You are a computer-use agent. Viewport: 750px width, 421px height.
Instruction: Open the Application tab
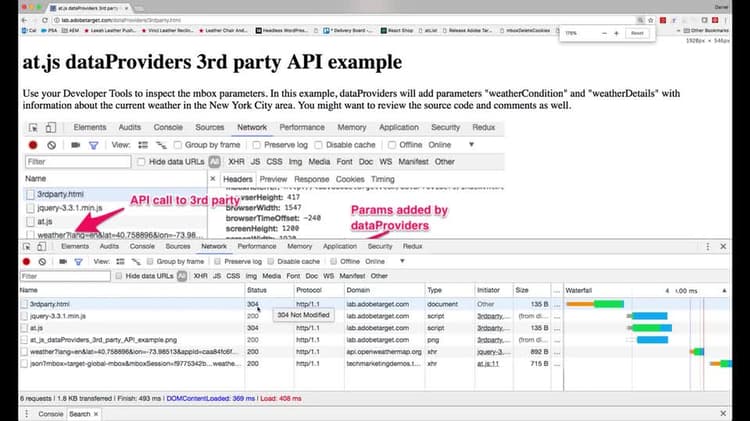click(340, 246)
